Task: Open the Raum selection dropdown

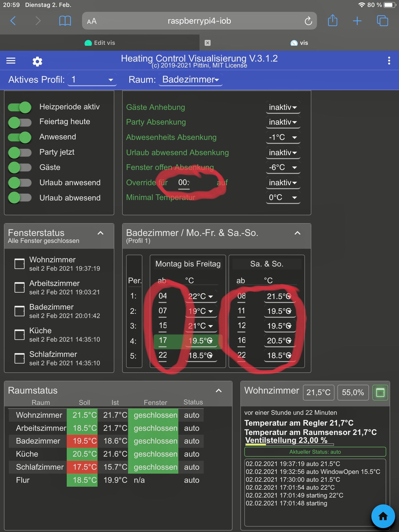Action: 190,80
